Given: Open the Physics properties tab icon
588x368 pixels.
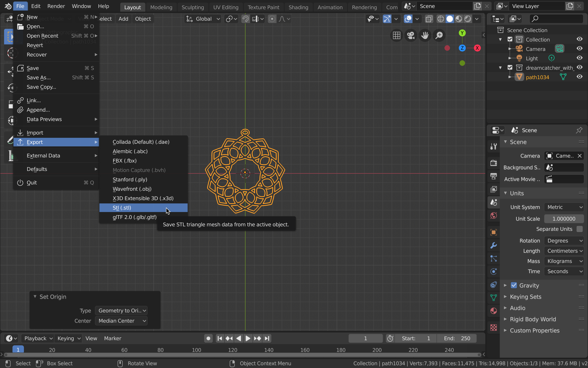Looking at the screenshot, I should coord(493,271).
